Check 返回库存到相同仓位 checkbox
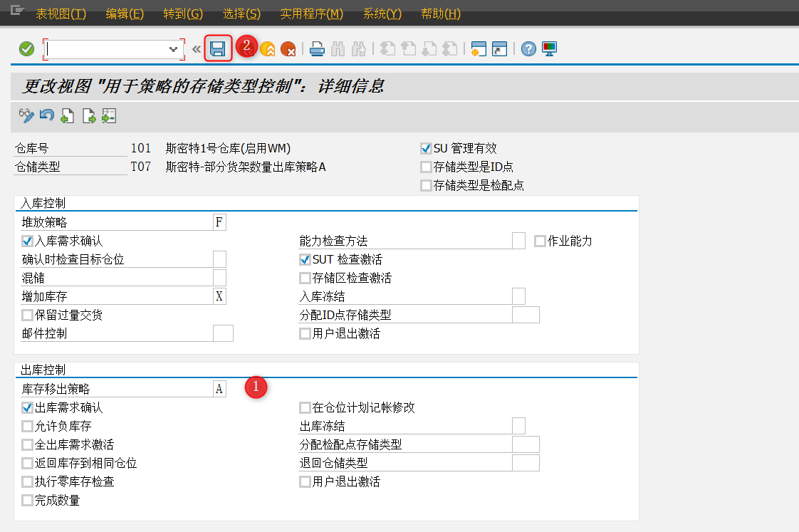 coord(28,463)
